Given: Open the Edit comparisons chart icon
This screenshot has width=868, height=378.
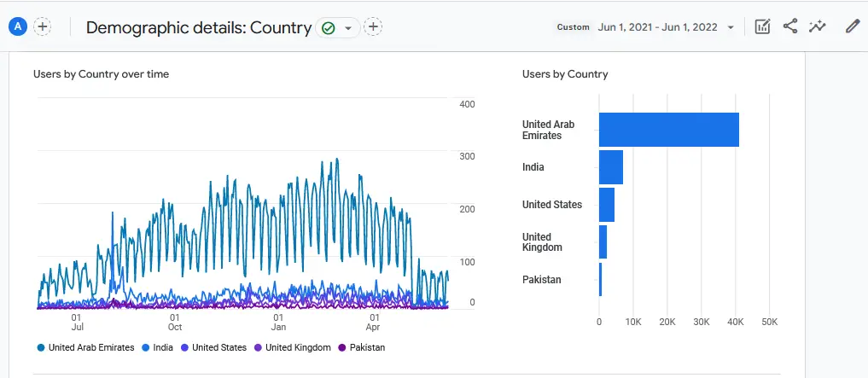Looking at the screenshot, I should (763, 26).
